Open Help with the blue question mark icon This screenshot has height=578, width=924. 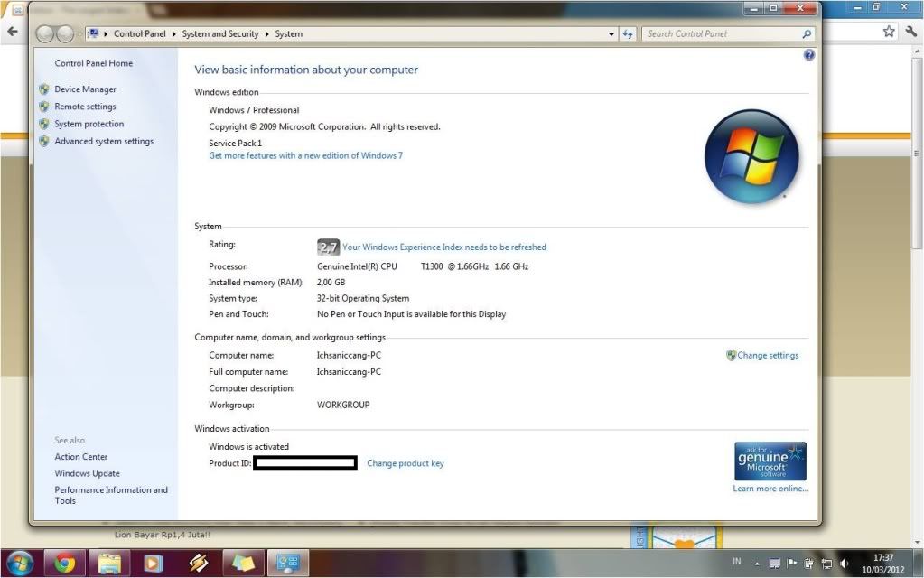pyautogui.click(x=809, y=55)
